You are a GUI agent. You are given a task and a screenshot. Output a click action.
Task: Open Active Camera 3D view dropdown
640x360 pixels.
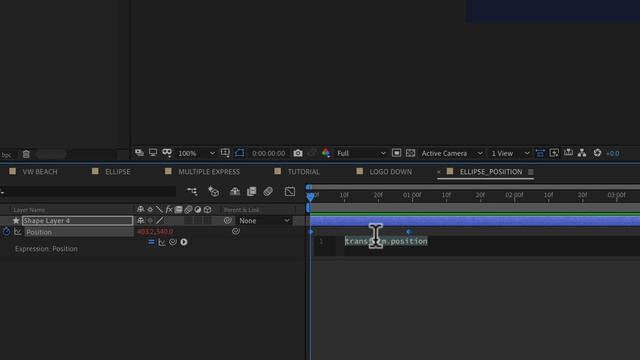(452, 153)
